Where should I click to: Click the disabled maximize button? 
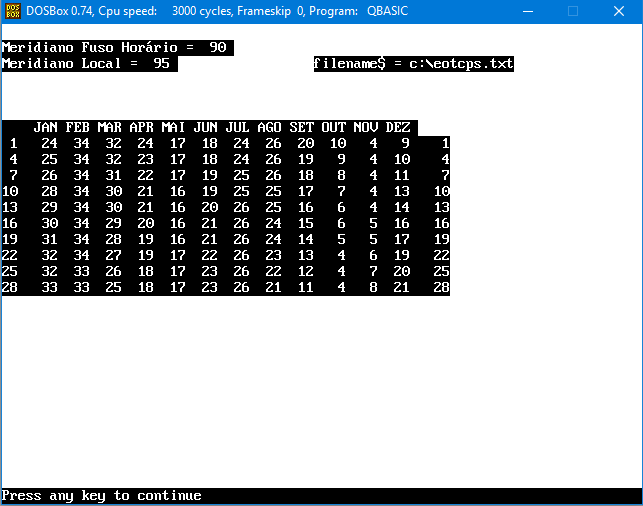click(x=573, y=11)
